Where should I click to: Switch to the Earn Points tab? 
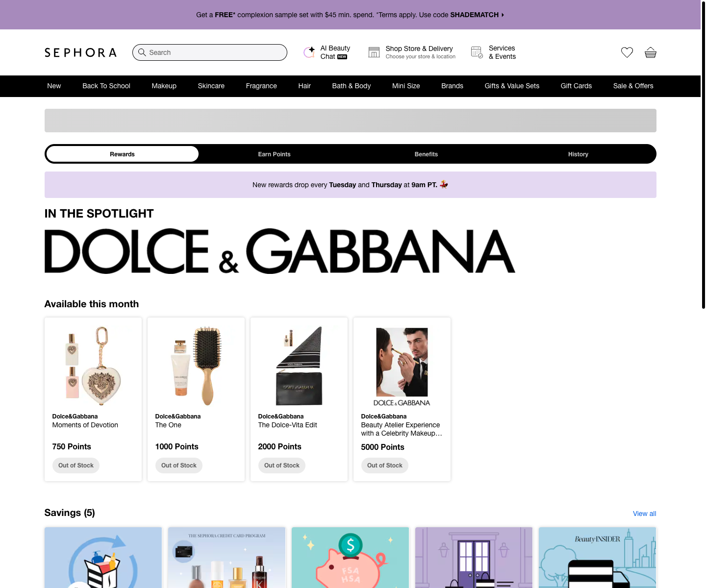click(x=275, y=154)
